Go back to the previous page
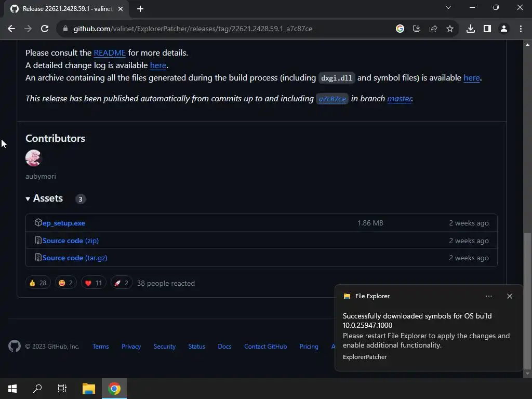This screenshot has width=532, height=399. (x=11, y=29)
